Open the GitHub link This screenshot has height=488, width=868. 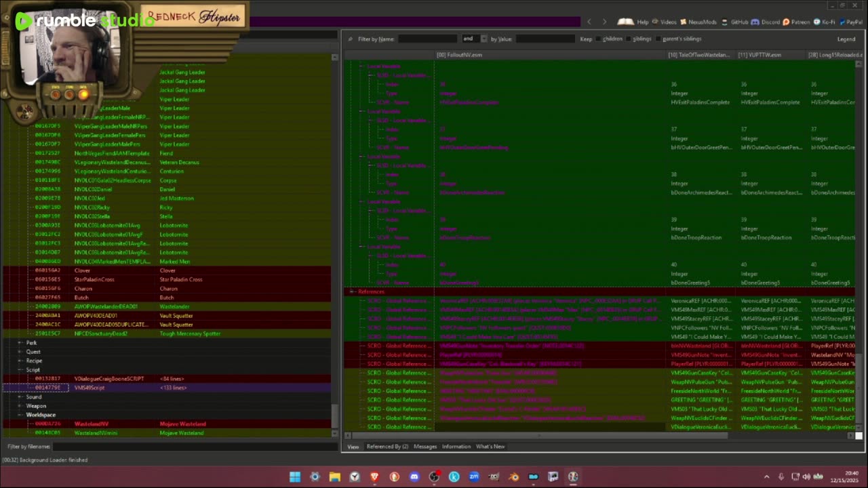[x=735, y=22]
